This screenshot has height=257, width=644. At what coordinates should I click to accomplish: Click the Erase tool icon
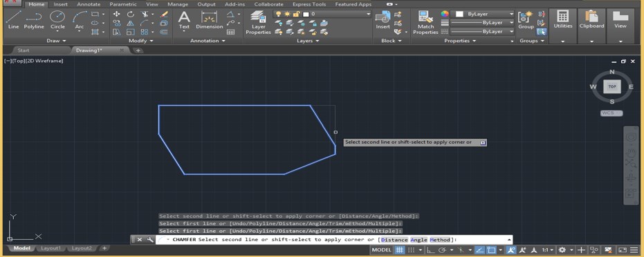click(x=164, y=14)
